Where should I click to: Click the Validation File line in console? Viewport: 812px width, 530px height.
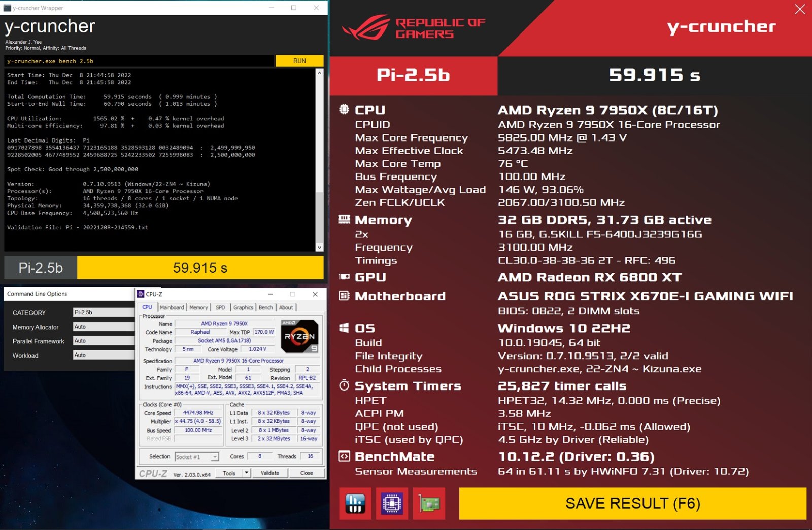[78, 227]
